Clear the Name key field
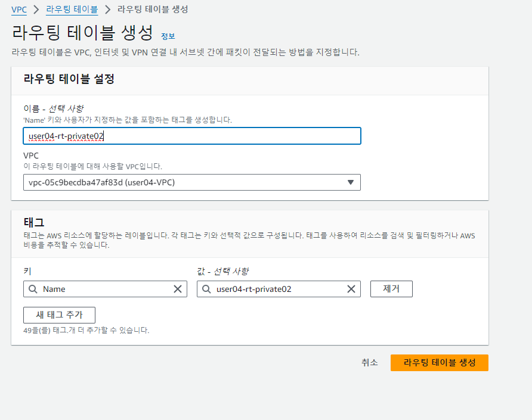532x420 pixels. click(x=178, y=289)
